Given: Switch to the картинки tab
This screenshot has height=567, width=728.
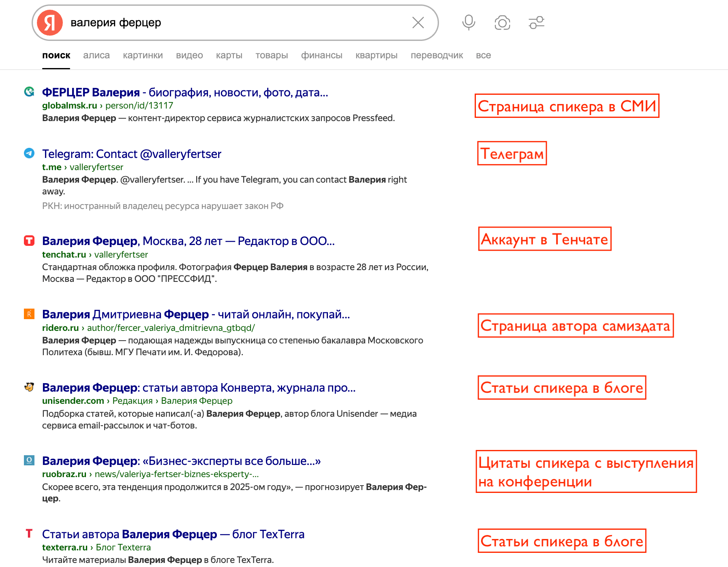Looking at the screenshot, I should [143, 55].
